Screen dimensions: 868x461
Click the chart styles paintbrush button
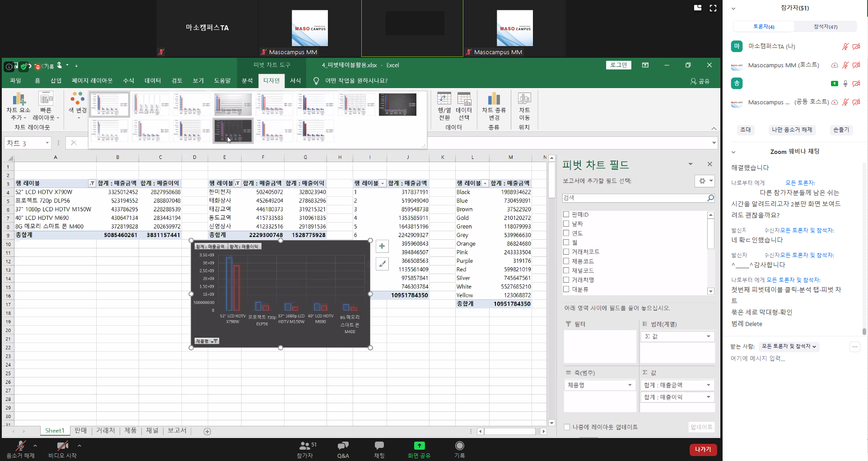point(382,264)
